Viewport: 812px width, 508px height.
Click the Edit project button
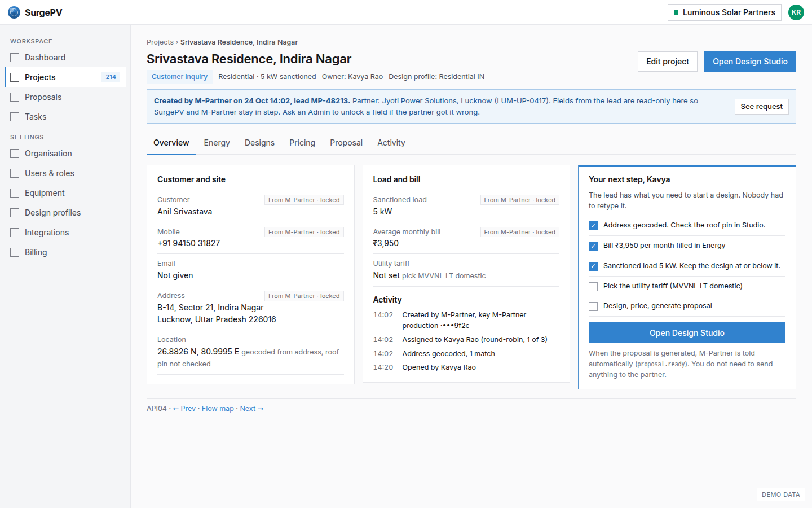(x=668, y=62)
